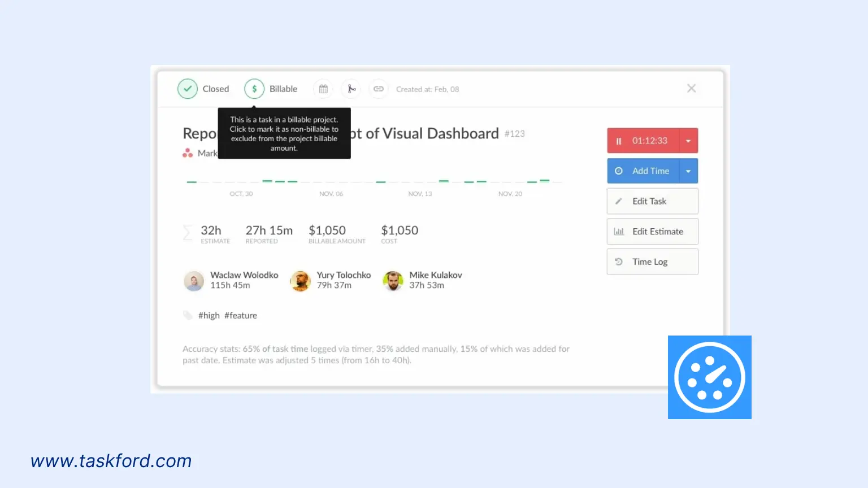This screenshot has height=488, width=868.
Task: Click the sigma icon next to 32h estimate
Action: 188,233
